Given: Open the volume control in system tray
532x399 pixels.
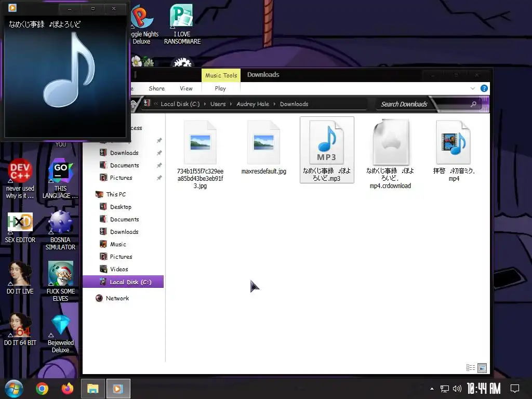Looking at the screenshot, I should [x=457, y=389].
